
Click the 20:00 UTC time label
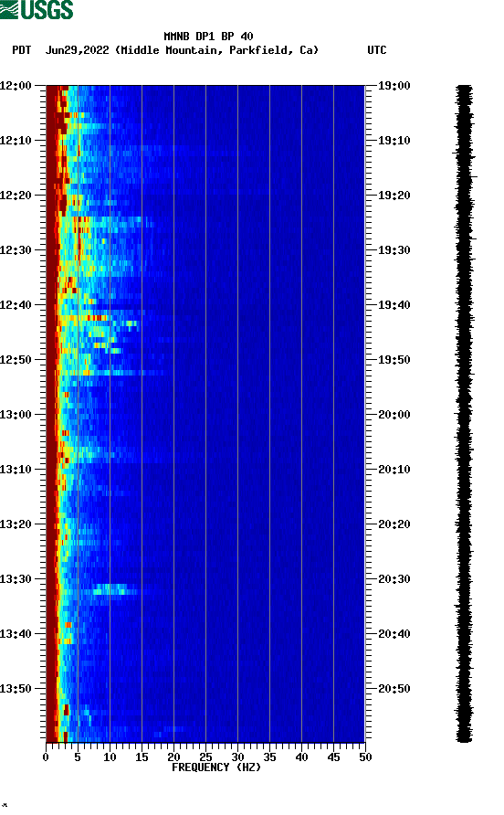click(x=394, y=414)
